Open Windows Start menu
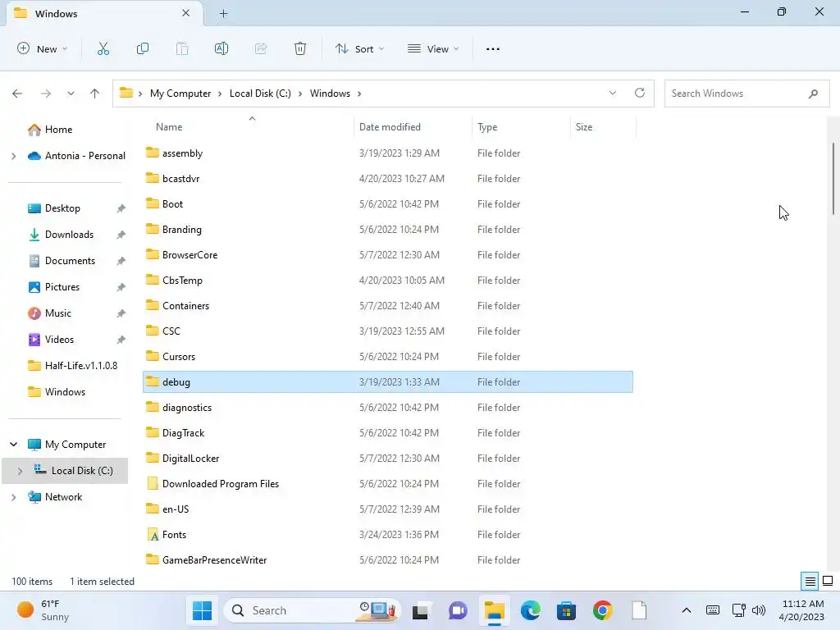Screen dimensions: 840x630 202,610
